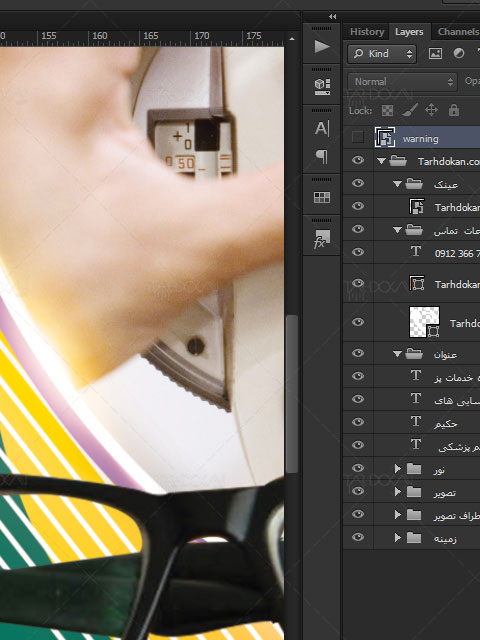Click the text layer icon for 0912 366
This screenshot has height=640, width=480.
(x=416, y=251)
